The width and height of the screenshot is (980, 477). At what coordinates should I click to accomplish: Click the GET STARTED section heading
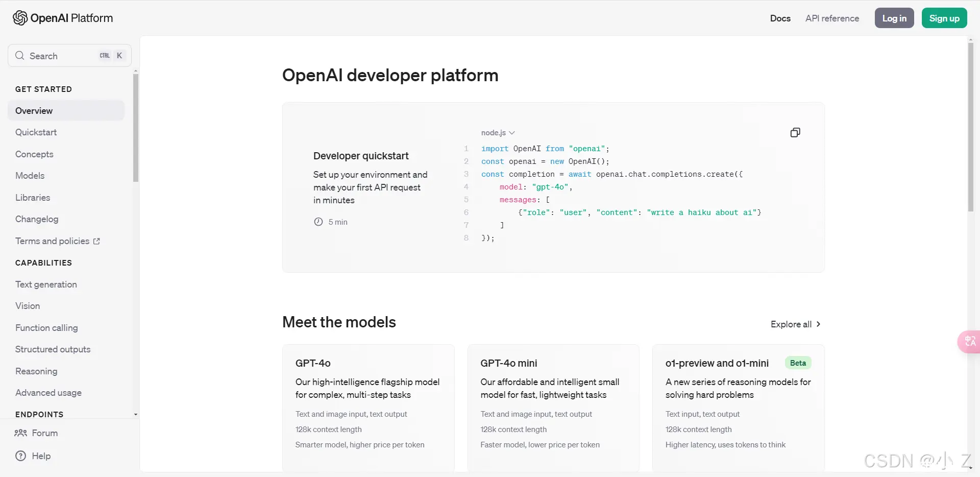tap(43, 89)
